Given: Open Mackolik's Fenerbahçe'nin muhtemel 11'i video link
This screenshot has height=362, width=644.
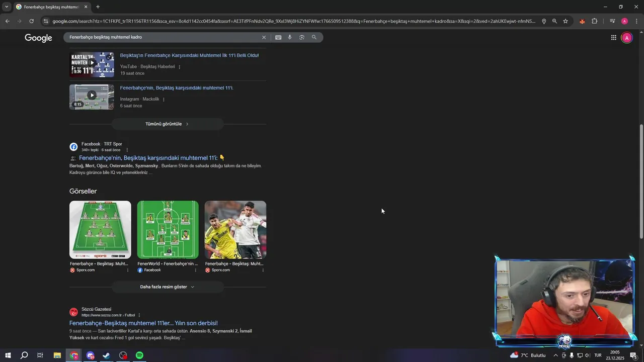Looking at the screenshot, I should point(177,88).
